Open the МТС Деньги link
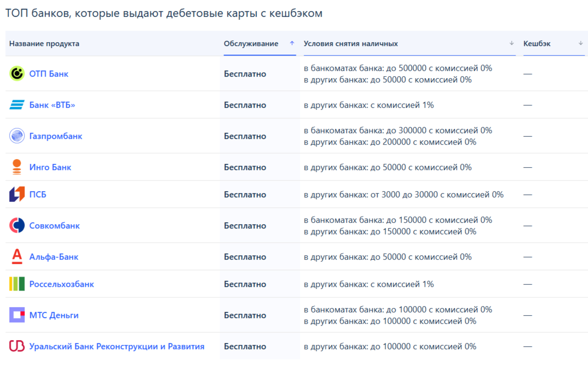This screenshot has height=365, width=588. [x=54, y=315]
